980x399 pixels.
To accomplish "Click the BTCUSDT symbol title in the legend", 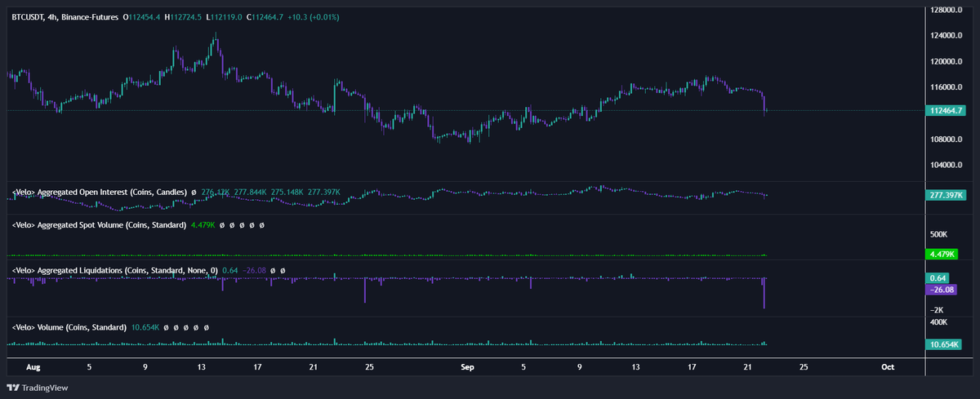I will [x=64, y=17].
